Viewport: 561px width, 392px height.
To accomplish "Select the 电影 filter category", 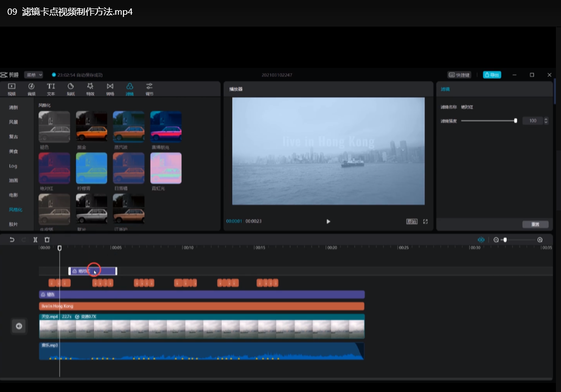I will 13,195.
